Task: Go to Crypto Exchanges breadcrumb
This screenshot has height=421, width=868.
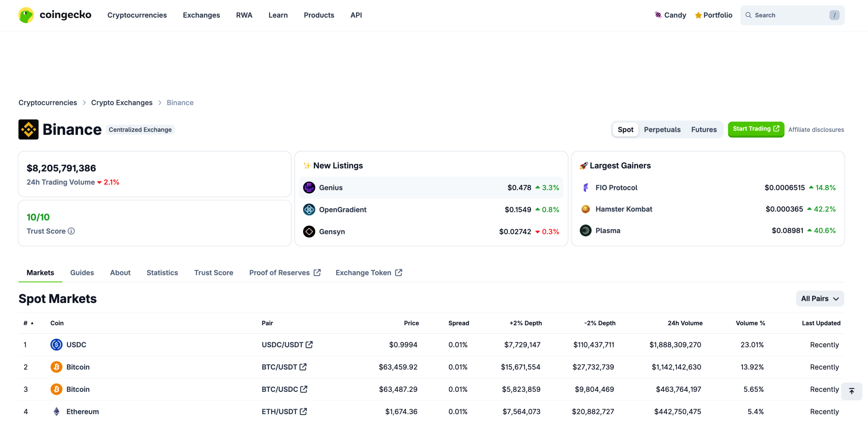Action: tap(122, 103)
